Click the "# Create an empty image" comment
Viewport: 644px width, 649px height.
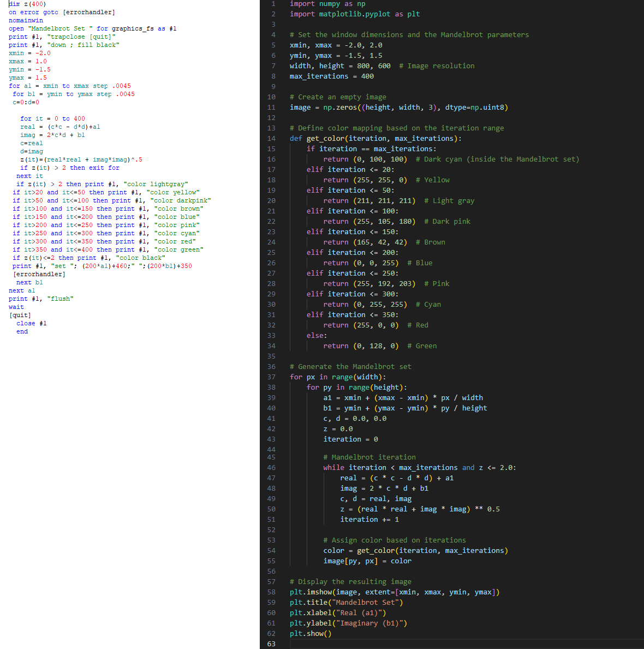[x=338, y=97]
